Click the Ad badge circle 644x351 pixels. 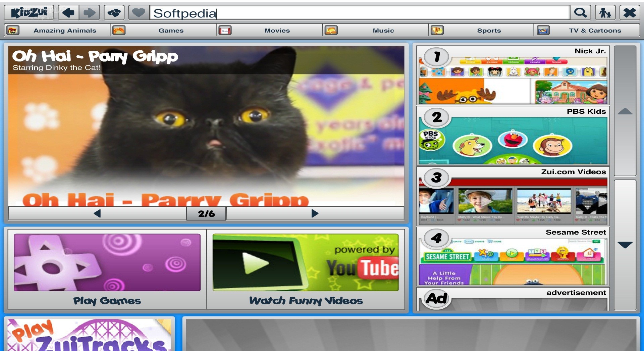(x=436, y=298)
